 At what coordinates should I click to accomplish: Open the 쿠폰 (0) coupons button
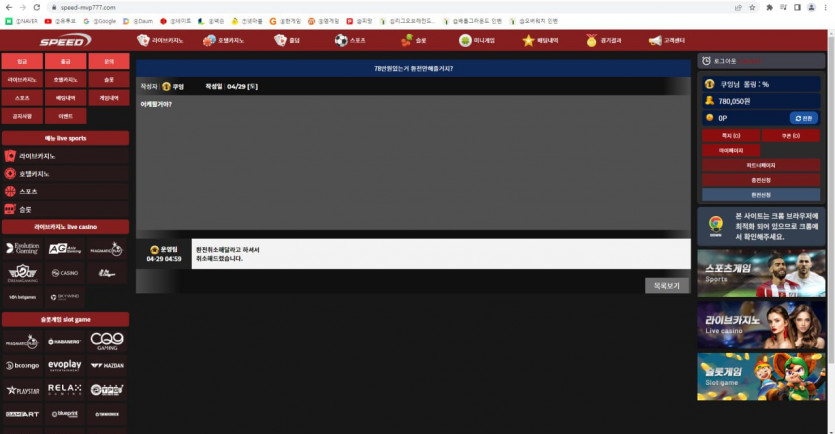tap(790, 136)
